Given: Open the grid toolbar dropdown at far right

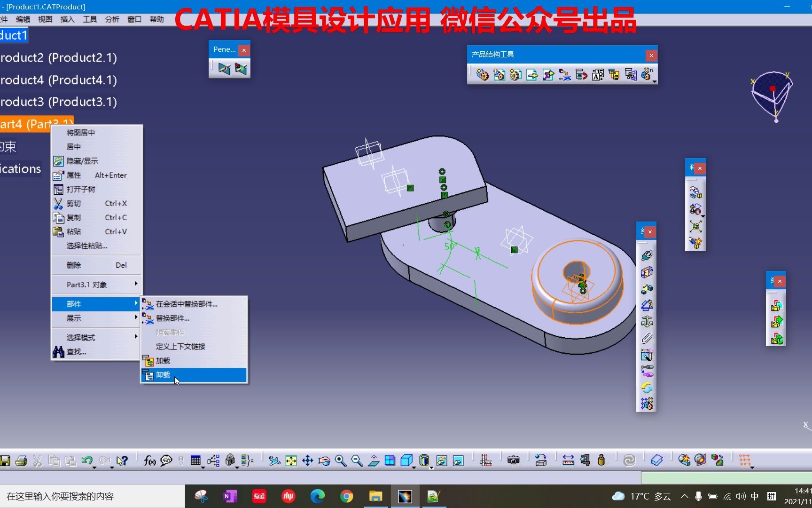Looking at the screenshot, I should pos(752,467).
